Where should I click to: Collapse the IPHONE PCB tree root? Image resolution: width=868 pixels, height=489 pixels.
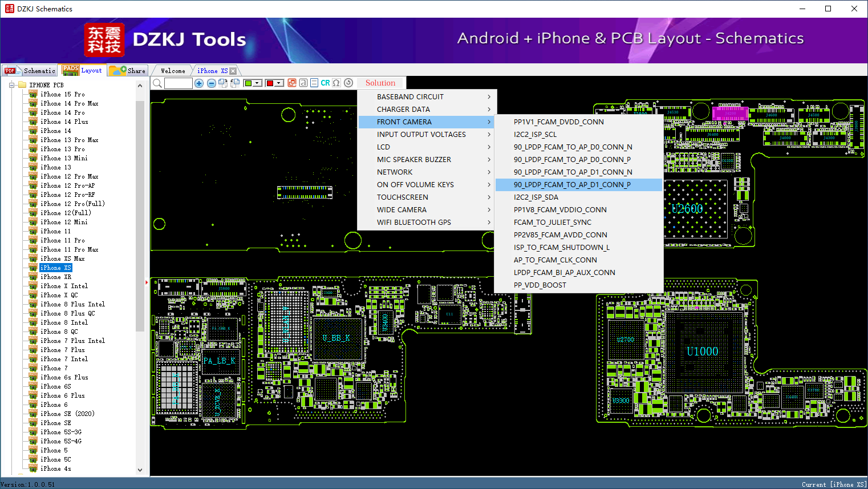(x=11, y=85)
